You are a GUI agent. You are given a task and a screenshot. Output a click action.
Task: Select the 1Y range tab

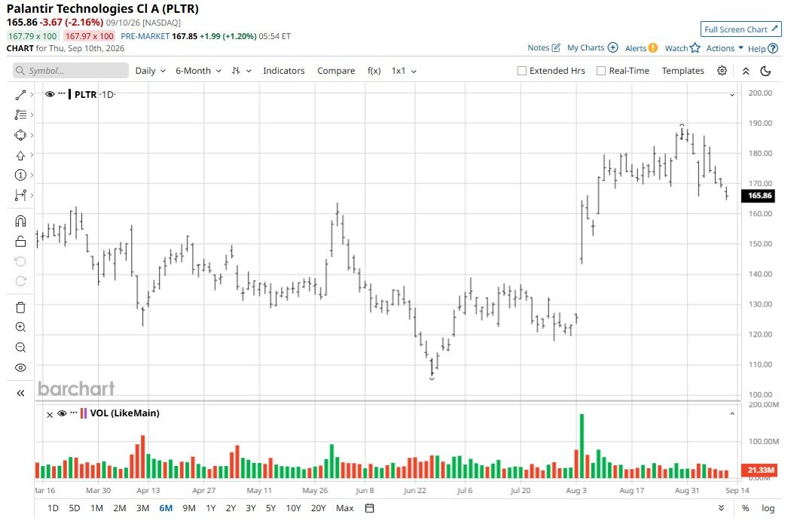[x=211, y=508]
